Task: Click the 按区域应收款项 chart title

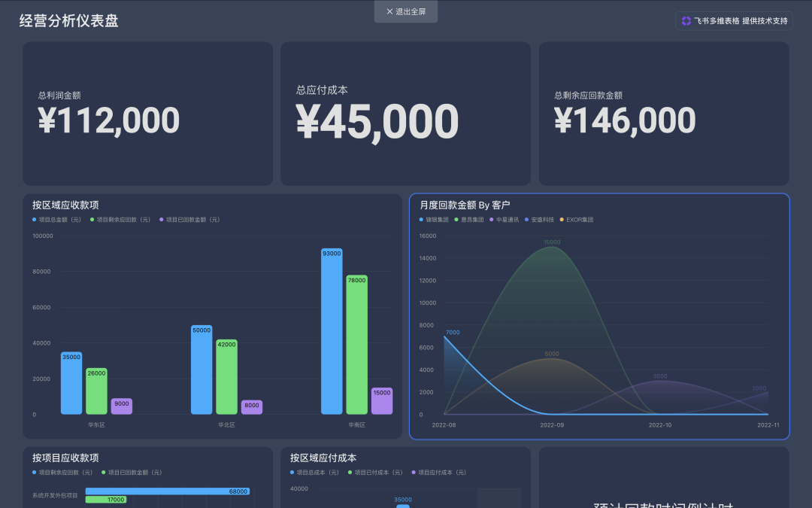Action: [x=65, y=205]
